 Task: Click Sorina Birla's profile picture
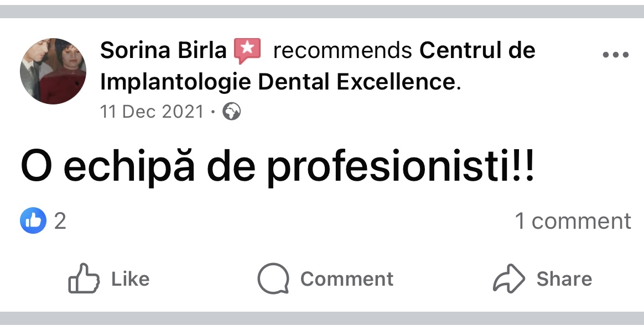point(53,71)
